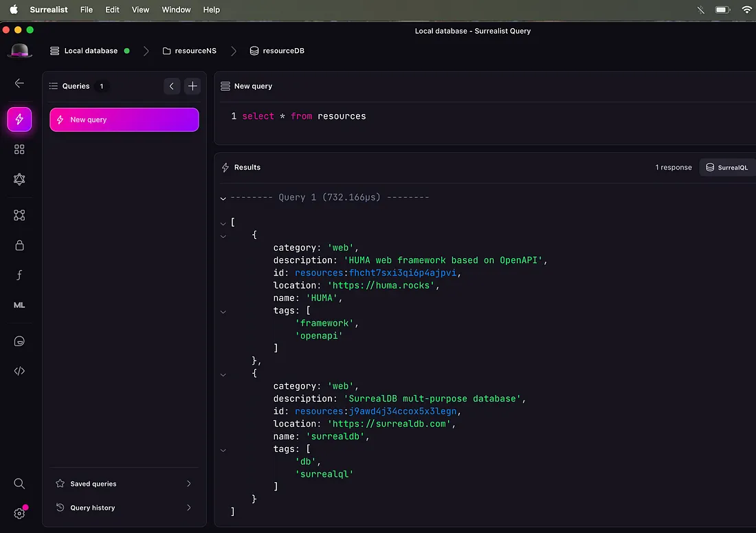
Task: Select the SurrealQL result format dropdown
Action: tap(727, 168)
